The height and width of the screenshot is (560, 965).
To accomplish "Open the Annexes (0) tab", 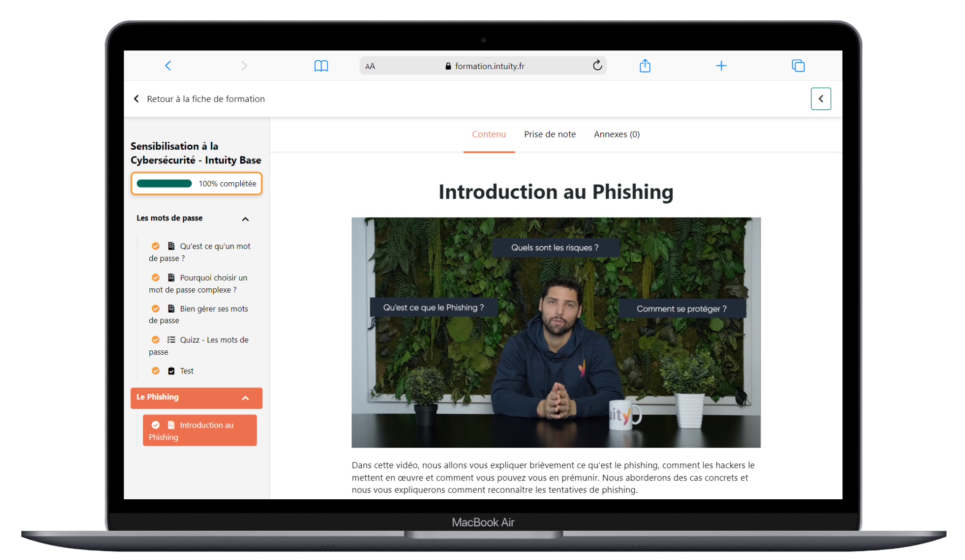I will tap(616, 134).
